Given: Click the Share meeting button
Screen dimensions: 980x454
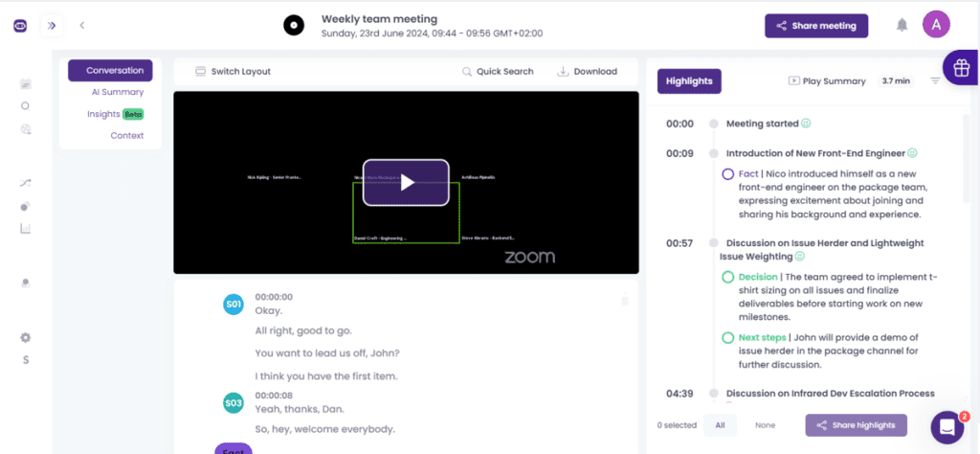Looking at the screenshot, I should click(815, 26).
